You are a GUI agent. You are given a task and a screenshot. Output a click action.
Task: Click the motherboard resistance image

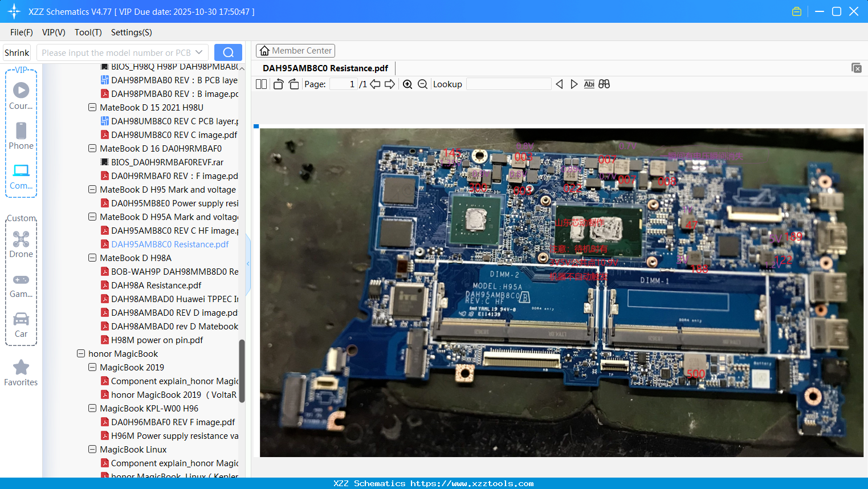pos(561,292)
